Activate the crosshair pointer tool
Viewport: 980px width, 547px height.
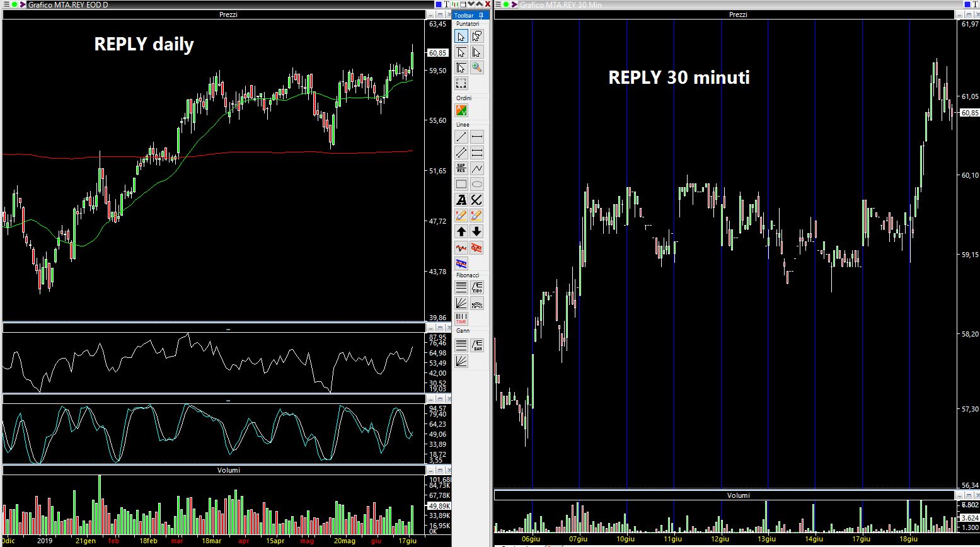461,68
